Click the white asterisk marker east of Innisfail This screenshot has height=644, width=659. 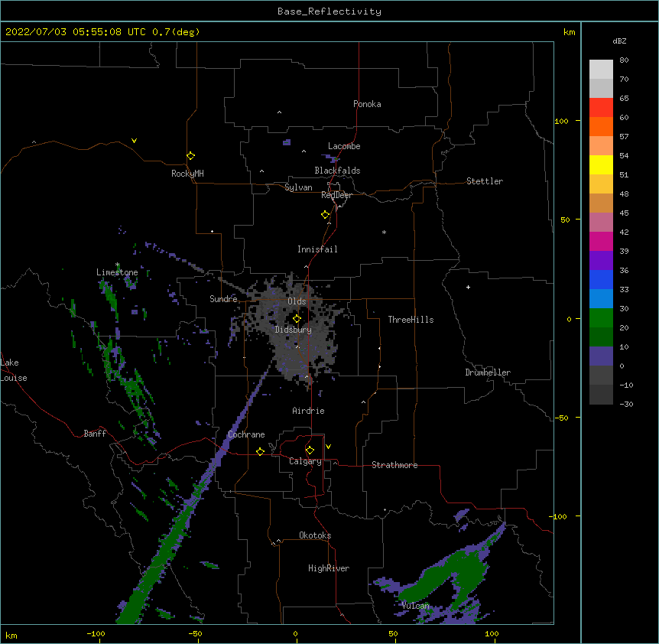[x=384, y=232]
